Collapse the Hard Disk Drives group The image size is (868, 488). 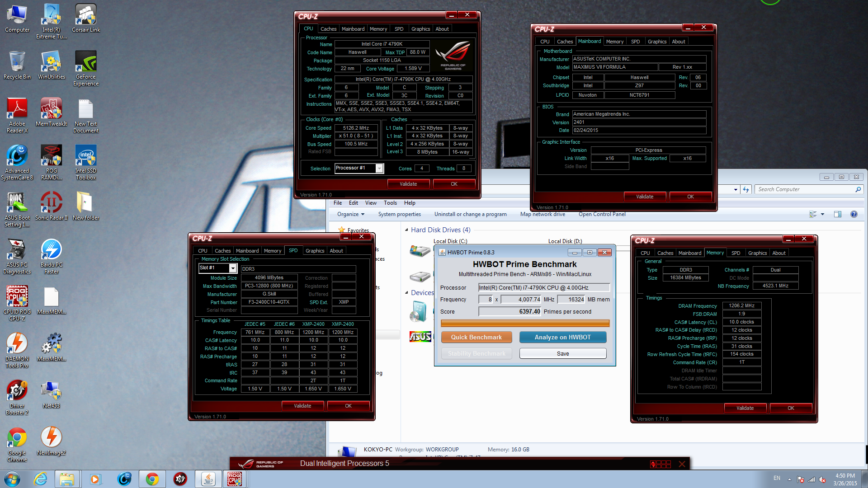[x=406, y=230]
